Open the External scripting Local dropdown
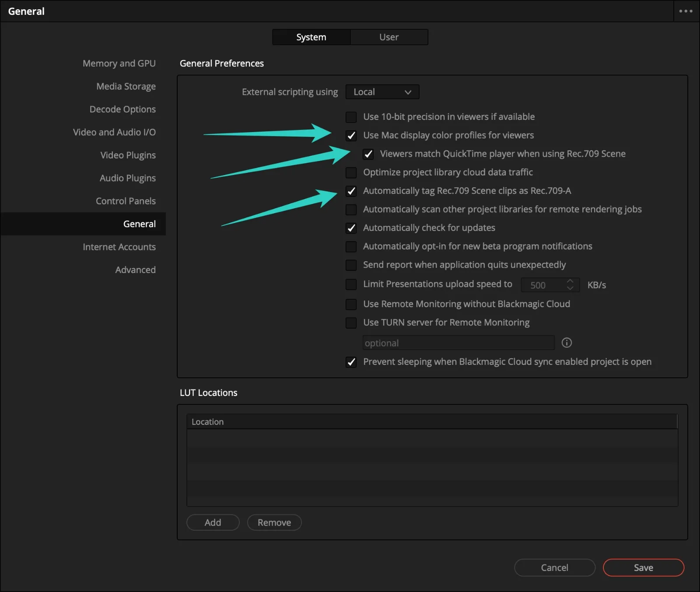700x592 pixels. coord(382,92)
